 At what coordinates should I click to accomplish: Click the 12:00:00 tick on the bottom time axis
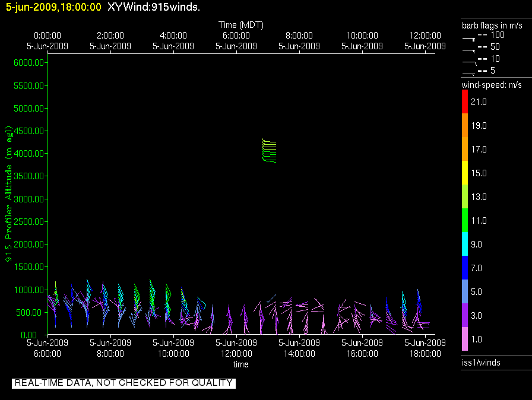point(236,353)
